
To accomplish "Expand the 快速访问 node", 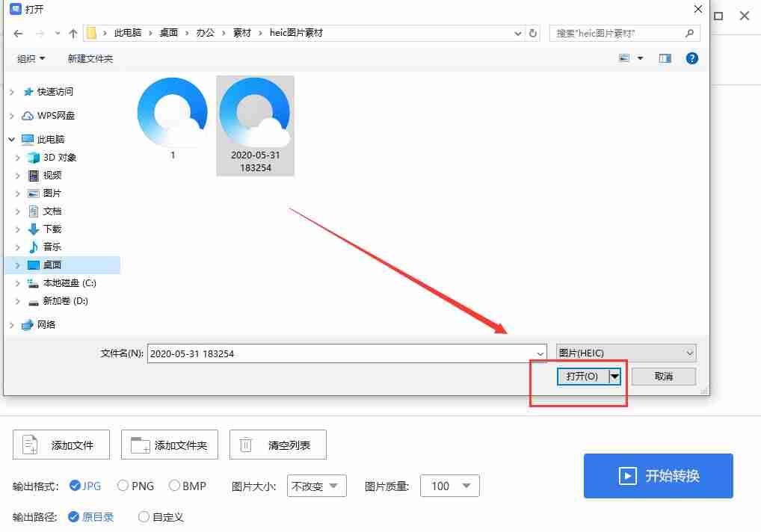I will pyautogui.click(x=12, y=92).
